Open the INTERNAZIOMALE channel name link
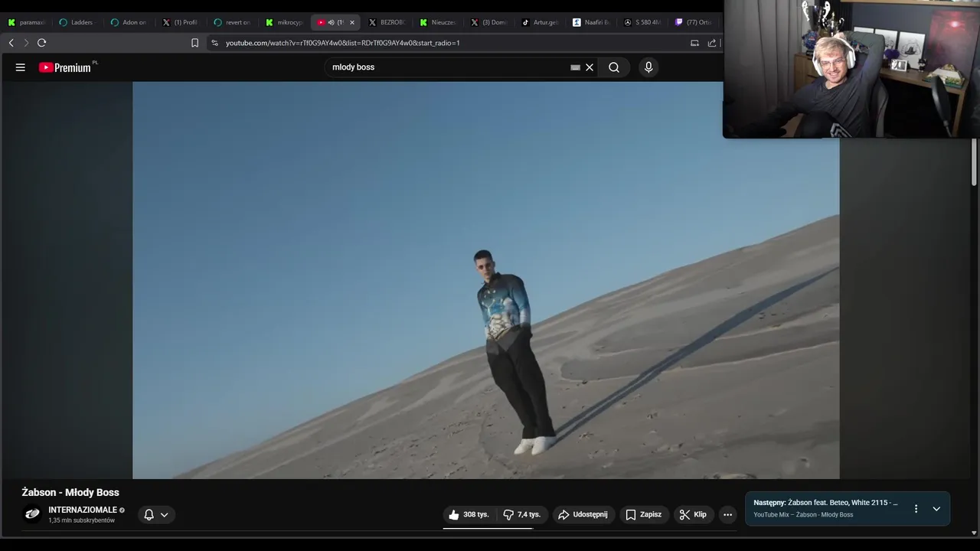This screenshot has width=980, height=551. click(x=83, y=510)
